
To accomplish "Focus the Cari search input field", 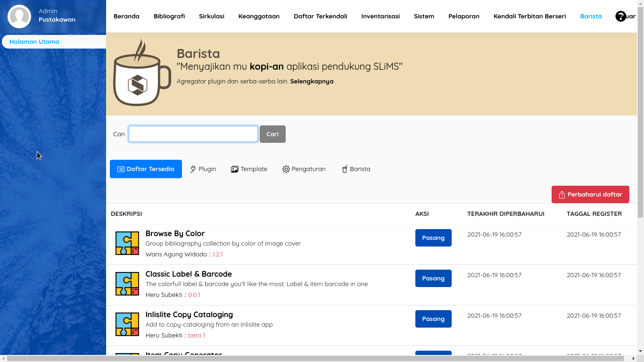I will tap(193, 134).
